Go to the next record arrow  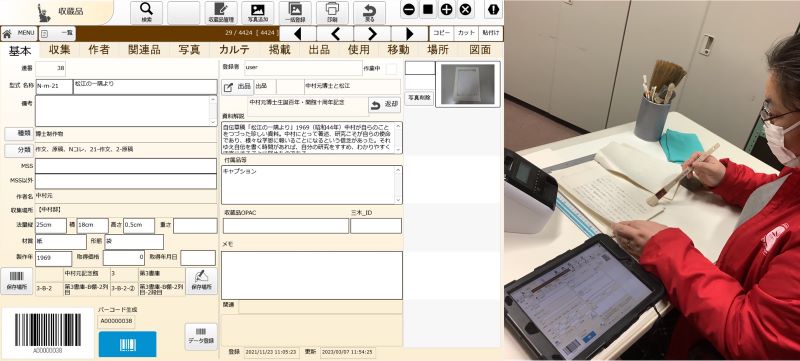(372, 34)
